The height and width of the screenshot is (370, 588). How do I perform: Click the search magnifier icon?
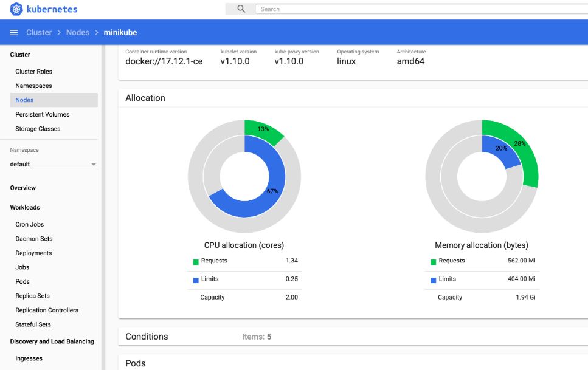(x=241, y=9)
